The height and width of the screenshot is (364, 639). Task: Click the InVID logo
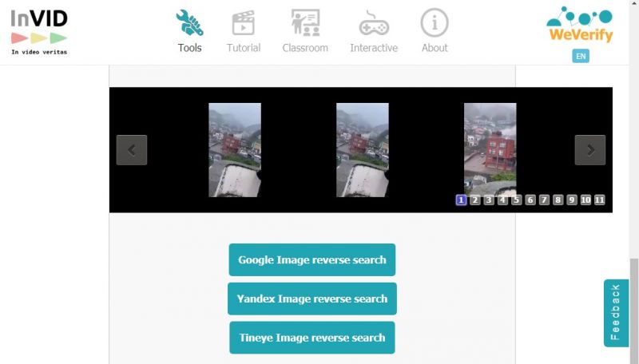[39, 32]
